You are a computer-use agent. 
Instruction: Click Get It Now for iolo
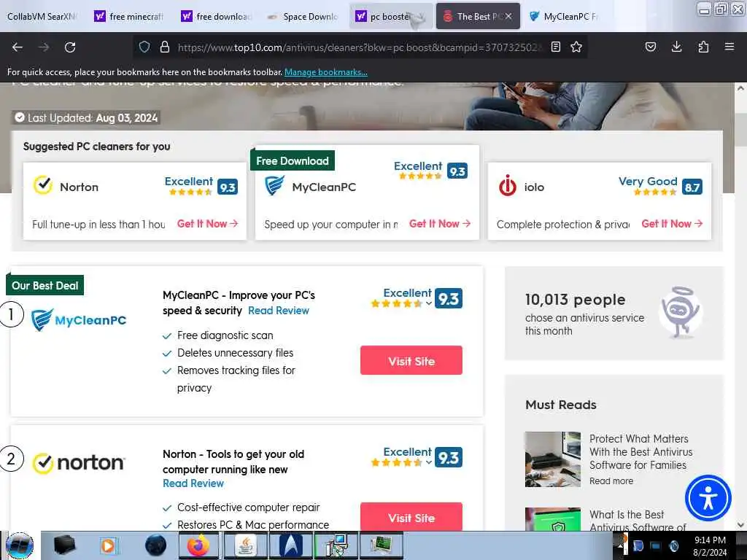[x=672, y=224]
